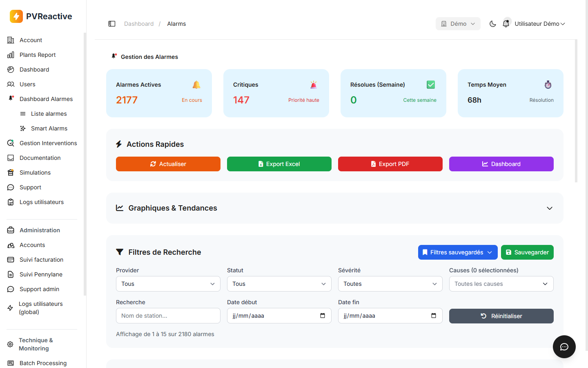The width and height of the screenshot is (588, 368).
Task: Click the Account building icon
Action: point(11,40)
